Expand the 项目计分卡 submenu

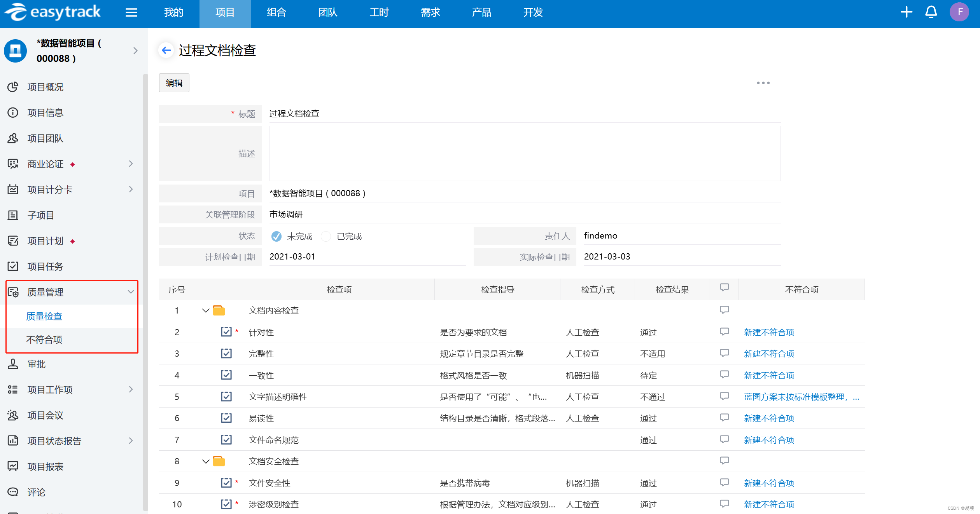(131, 190)
